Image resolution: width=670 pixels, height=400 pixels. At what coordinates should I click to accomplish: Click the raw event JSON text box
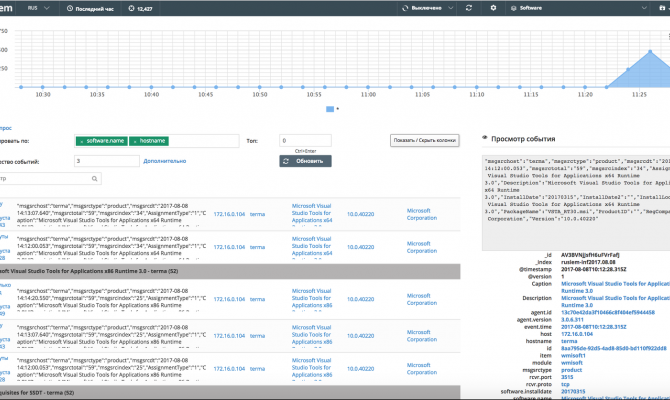tap(576, 203)
